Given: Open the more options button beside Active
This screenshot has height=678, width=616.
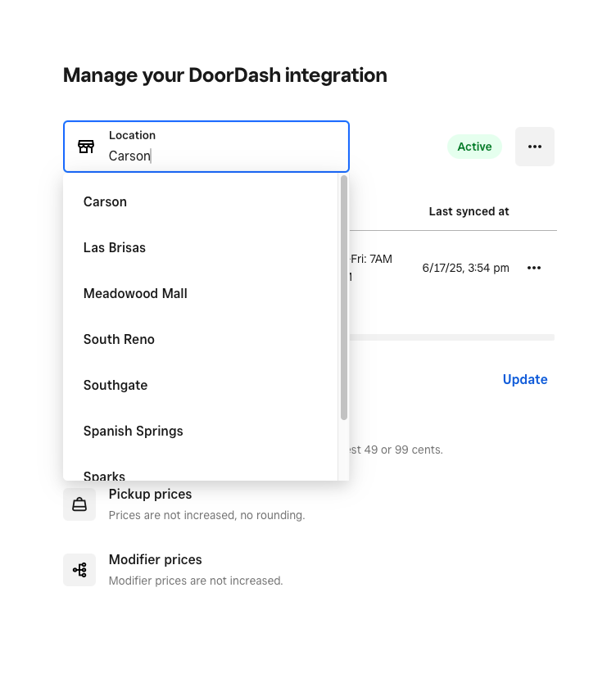Looking at the screenshot, I should [534, 147].
